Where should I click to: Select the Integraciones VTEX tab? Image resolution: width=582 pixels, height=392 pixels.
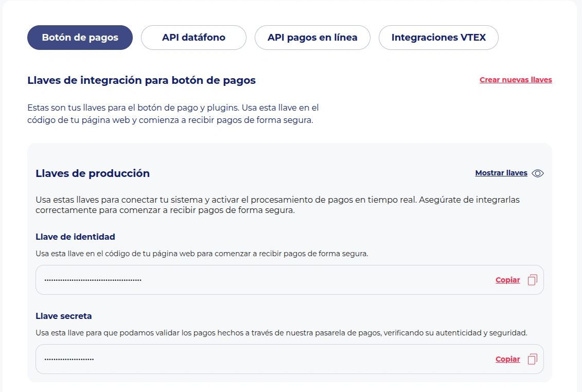438,37
